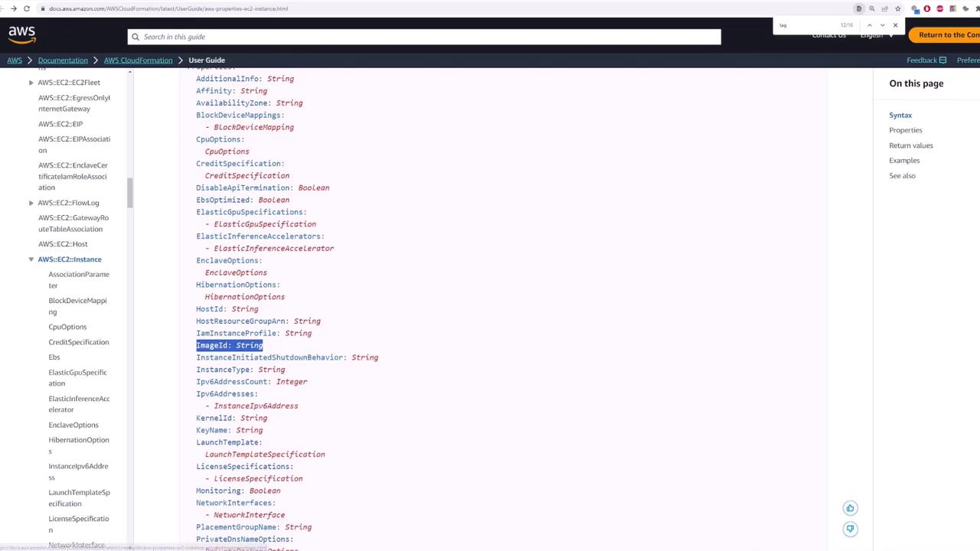Click the copy-page icon in address bar

tap(858, 8)
